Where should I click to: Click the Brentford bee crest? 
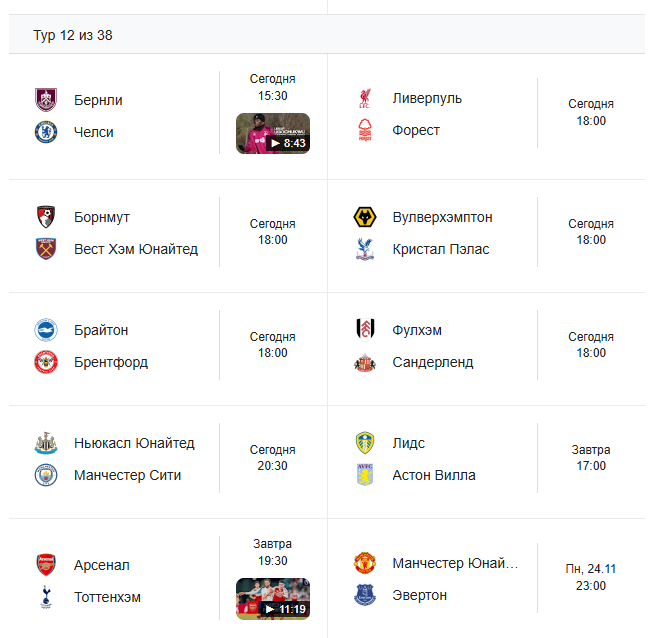click(46, 362)
